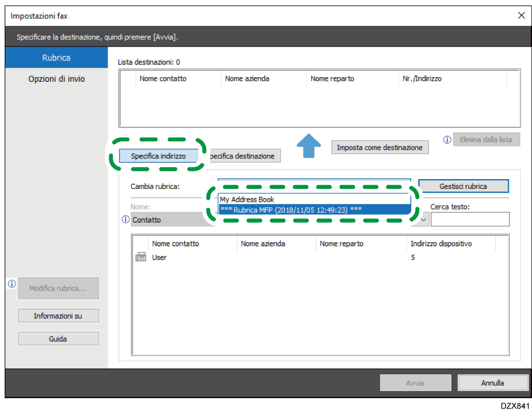Open the Cambia rubrica dropdown

click(x=314, y=180)
